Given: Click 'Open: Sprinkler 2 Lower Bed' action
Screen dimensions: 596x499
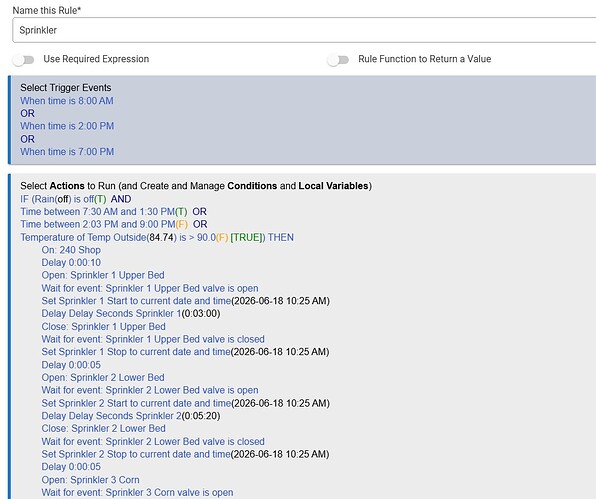Looking at the screenshot, I should click(103, 377).
